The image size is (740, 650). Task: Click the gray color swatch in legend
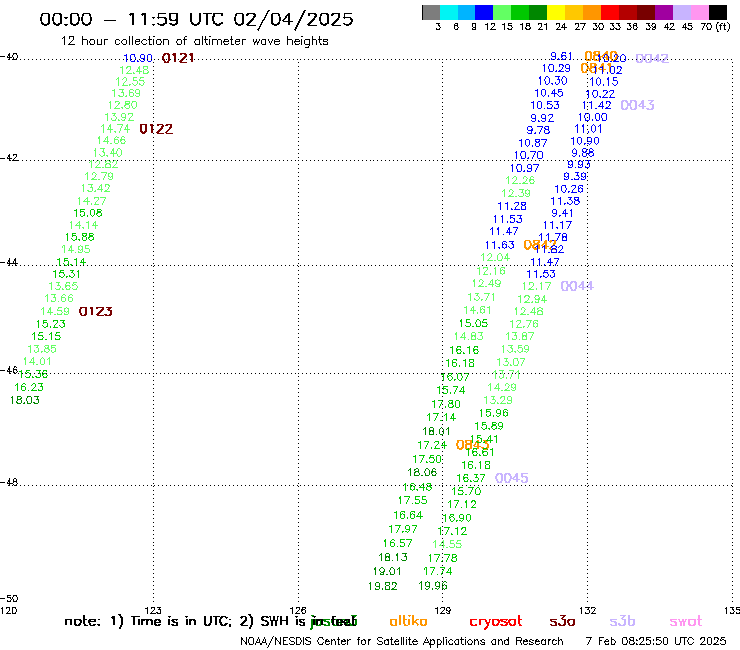coord(431,12)
